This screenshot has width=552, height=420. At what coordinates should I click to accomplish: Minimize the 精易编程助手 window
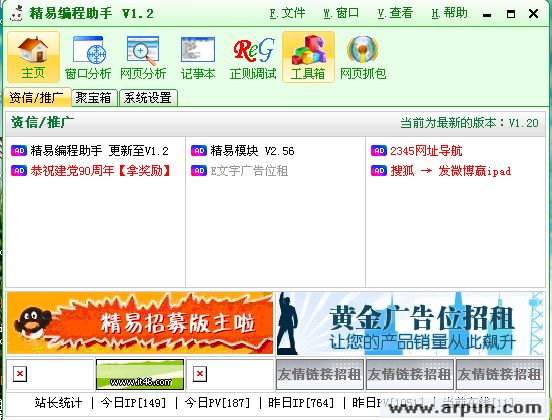(487, 14)
